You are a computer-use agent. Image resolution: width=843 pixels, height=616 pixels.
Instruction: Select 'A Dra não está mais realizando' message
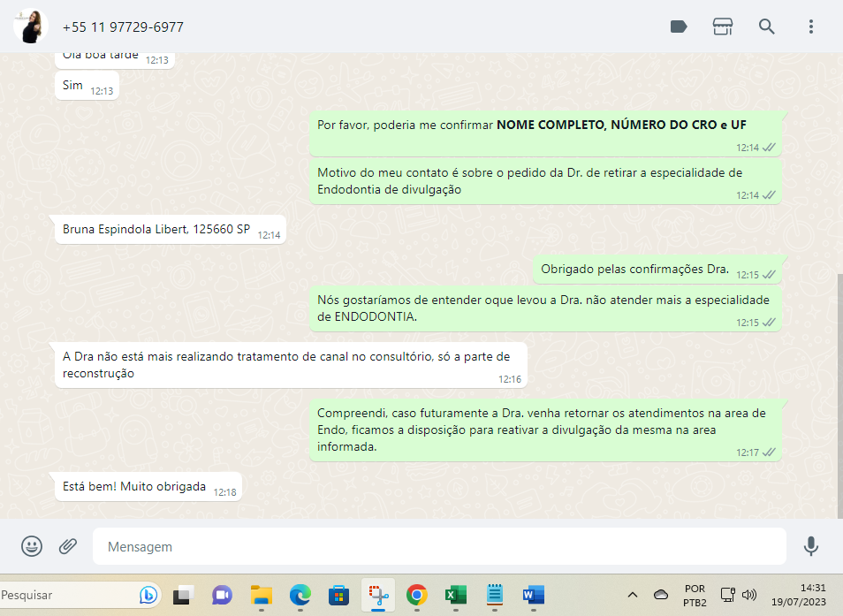click(291, 365)
